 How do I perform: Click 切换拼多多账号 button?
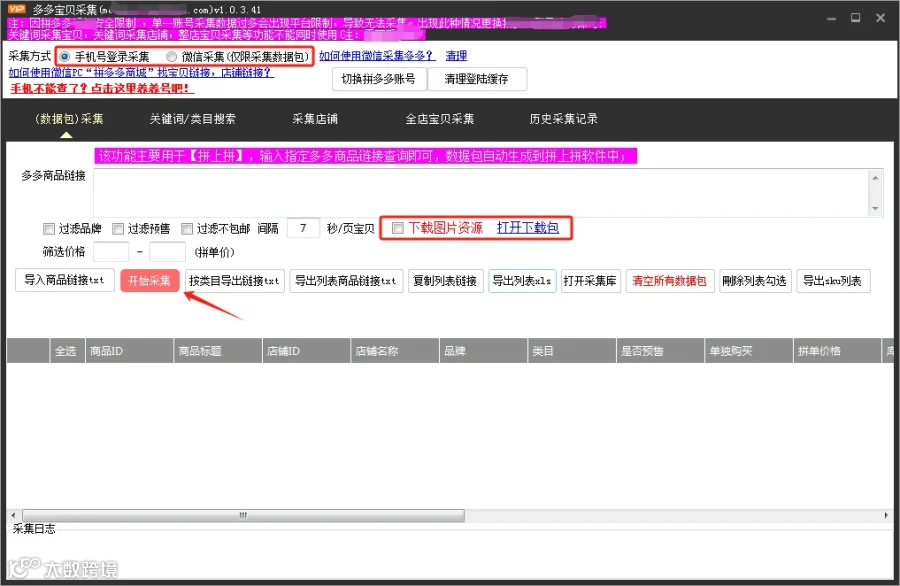pos(379,79)
